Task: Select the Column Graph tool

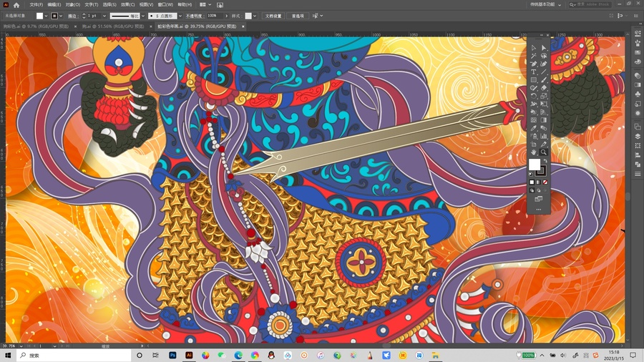Action: (544, 136)
